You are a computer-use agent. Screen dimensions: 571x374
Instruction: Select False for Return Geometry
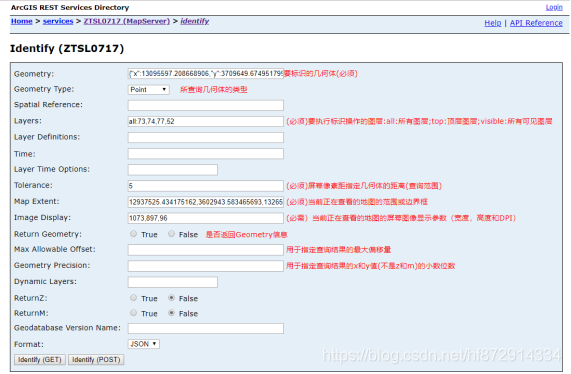click(x=171, y=234)
